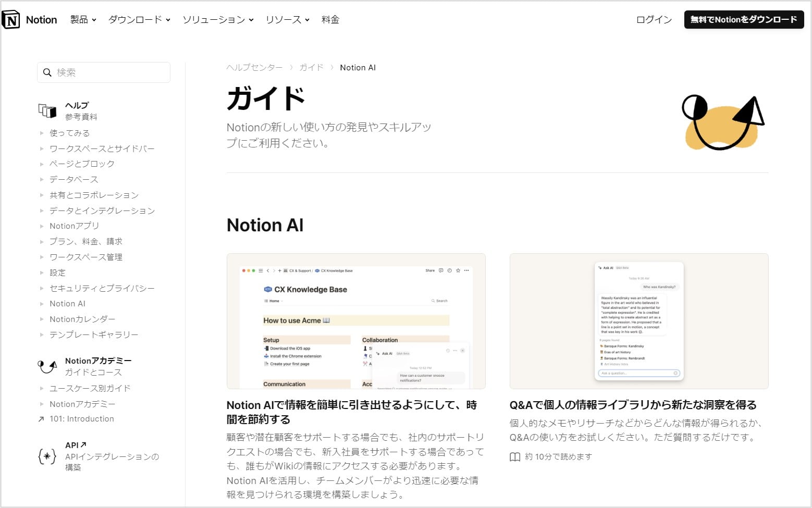Click the arrow icon next to 101: Introduction

coord(41,419)
